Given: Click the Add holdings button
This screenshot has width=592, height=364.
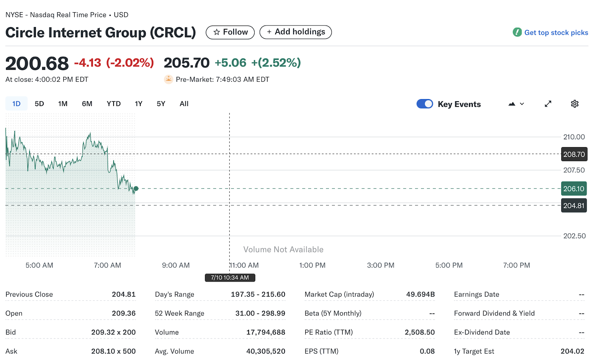Looking at the screenshot, I should click(x=295, y=32).
